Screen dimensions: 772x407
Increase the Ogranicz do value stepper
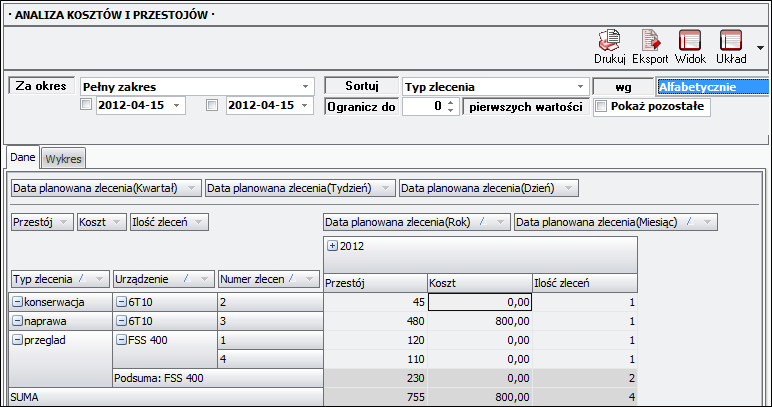point(451,102)
